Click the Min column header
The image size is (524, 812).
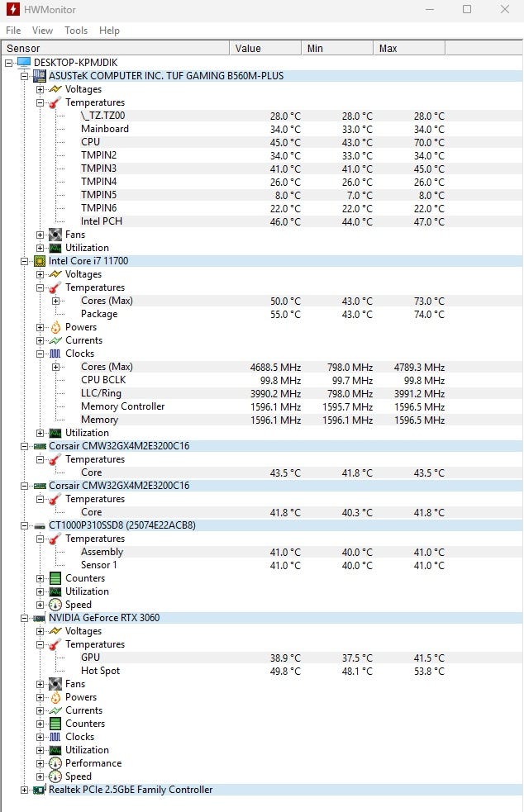pyautogui.click(x=337, y=48)
